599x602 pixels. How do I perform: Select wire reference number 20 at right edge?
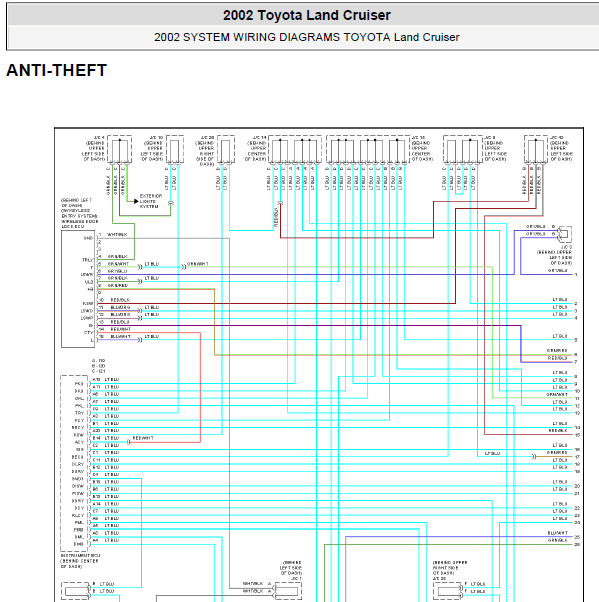(x=577, y=486)
